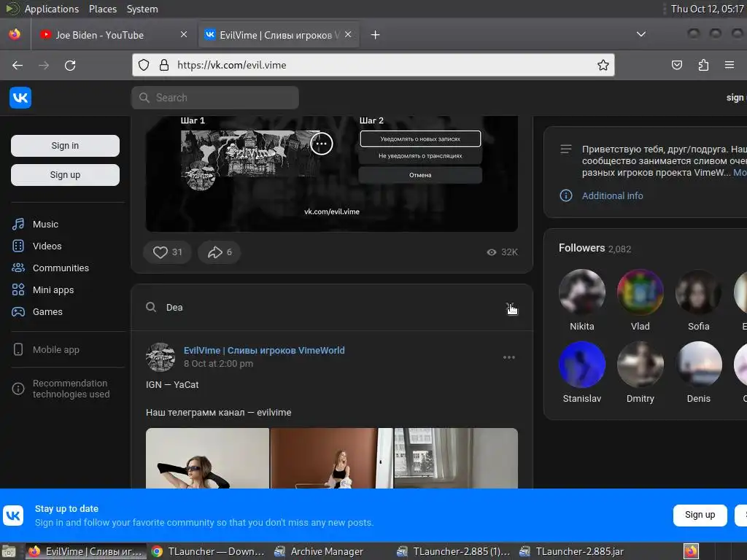747x560 pixels.
Task: Click the Sign in button in sidebar
Action: (65, 146)
